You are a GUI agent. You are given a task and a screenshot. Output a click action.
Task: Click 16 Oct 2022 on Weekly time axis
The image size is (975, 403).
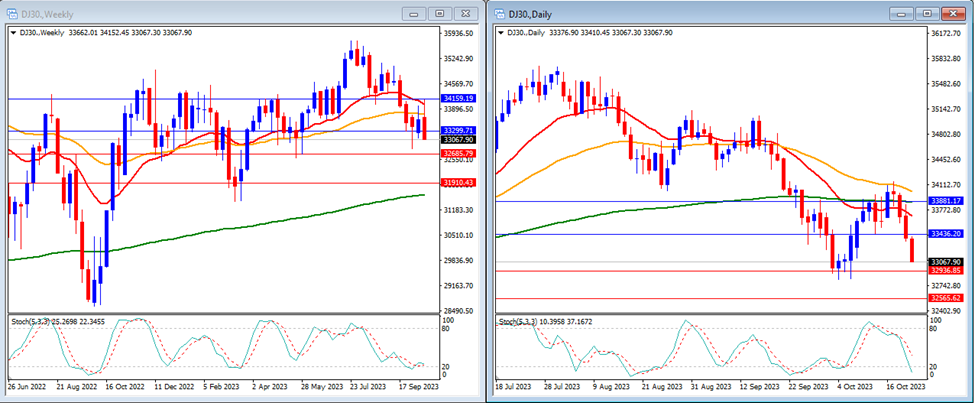[123, 386]
